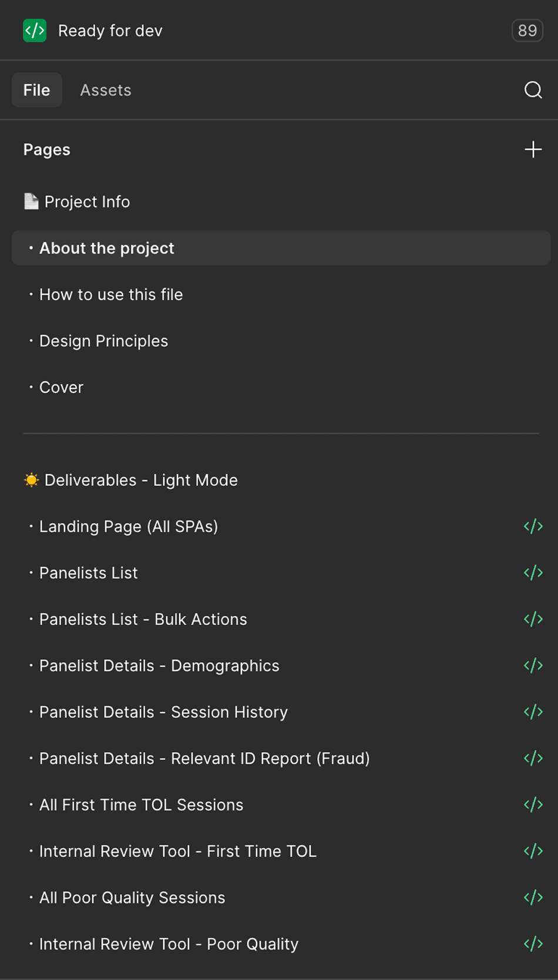Click dev-ready icon beside All Poor Quality Sessions

[533, 898]
